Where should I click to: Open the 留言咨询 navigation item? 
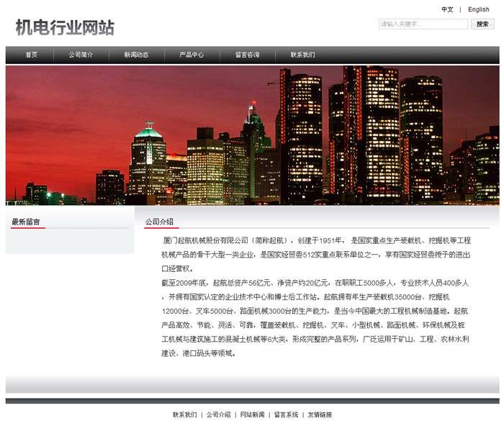click(247, 55)
